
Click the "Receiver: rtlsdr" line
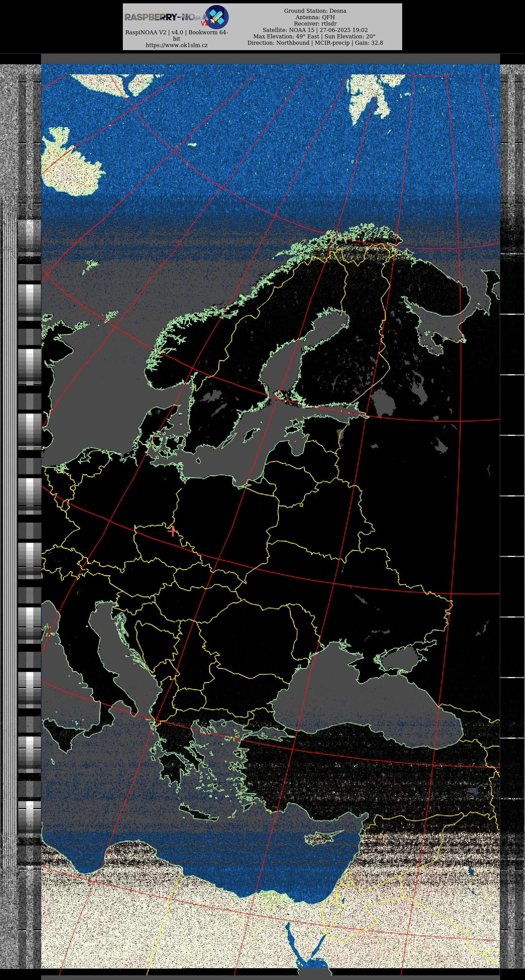(x=315, y=24)
